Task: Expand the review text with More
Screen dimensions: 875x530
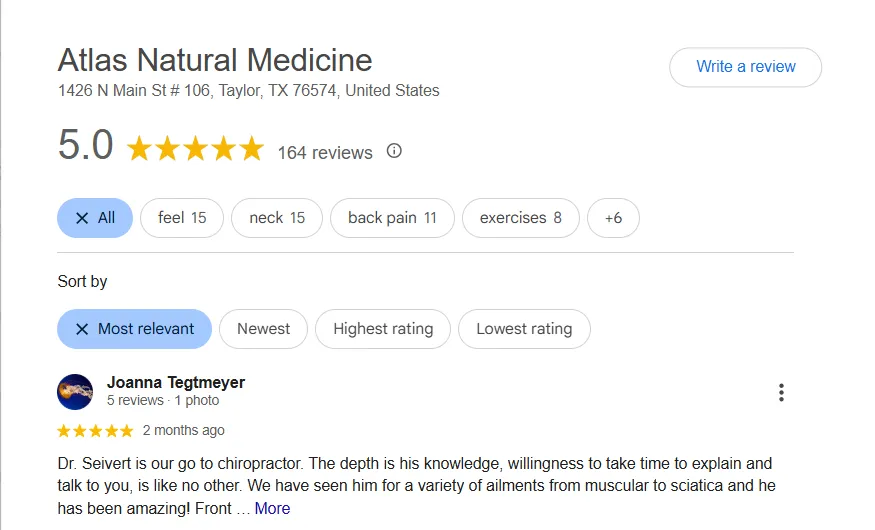Action: pos(272,508)
